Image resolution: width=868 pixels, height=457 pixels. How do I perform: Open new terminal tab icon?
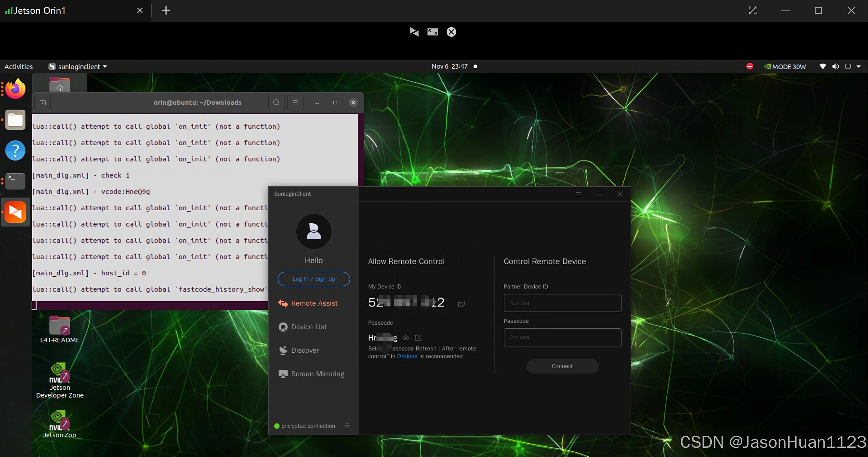[x=42, y=103]
